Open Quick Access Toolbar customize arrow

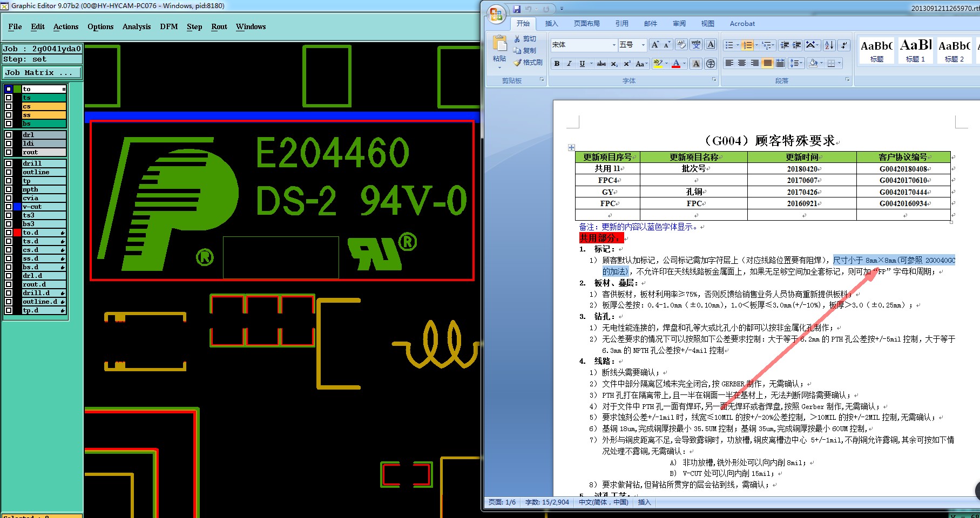tap(562, 9)
